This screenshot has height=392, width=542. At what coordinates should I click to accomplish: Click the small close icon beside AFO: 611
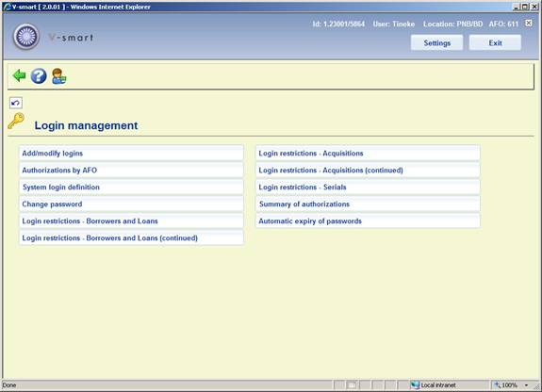coord(529,24)
